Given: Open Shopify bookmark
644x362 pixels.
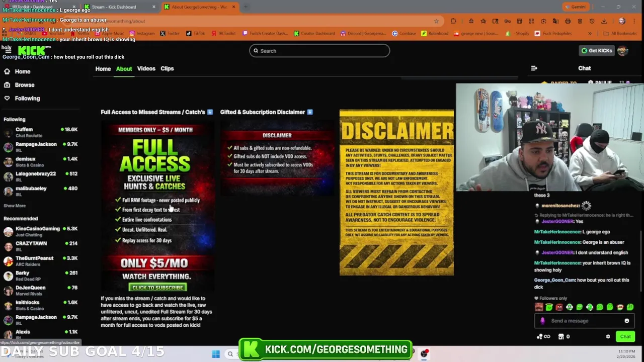Looking at the screenshot, I should (518, 34).
